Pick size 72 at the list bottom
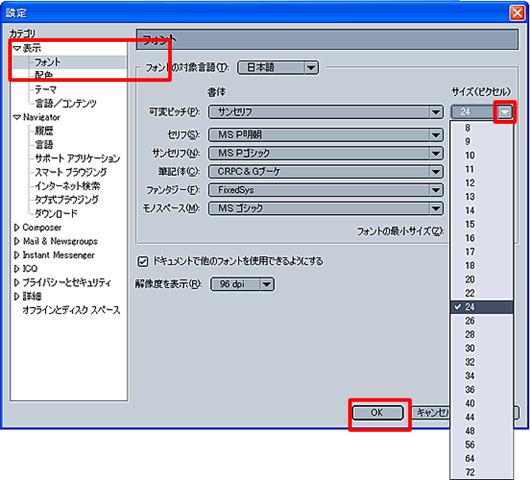530x480 pixels. click(x=482, y=472)
